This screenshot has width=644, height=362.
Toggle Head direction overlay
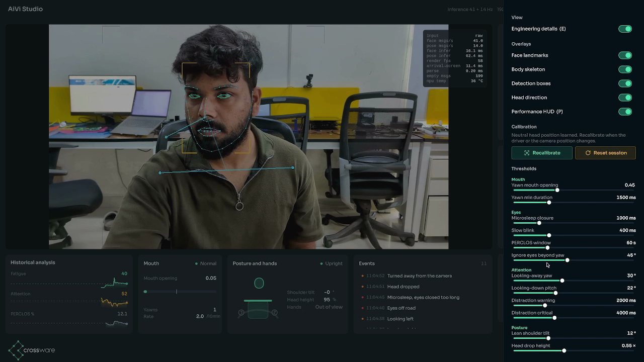click(625, 98)
